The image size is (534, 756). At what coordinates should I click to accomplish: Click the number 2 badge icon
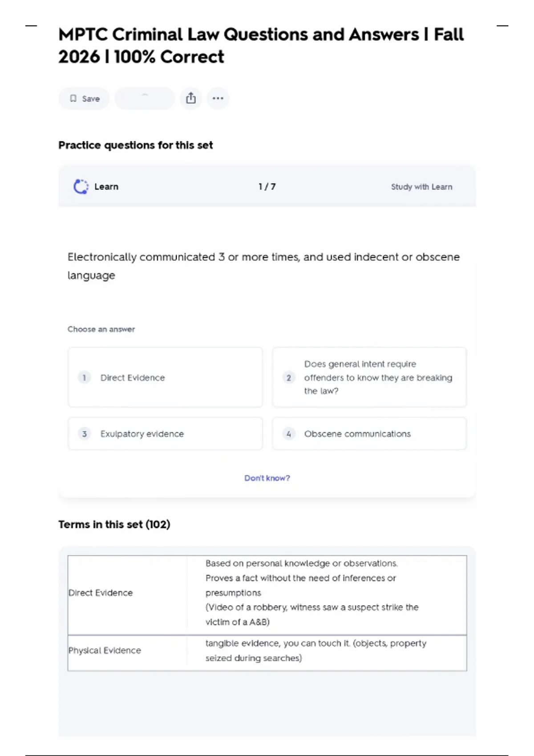tap(289, 378)
